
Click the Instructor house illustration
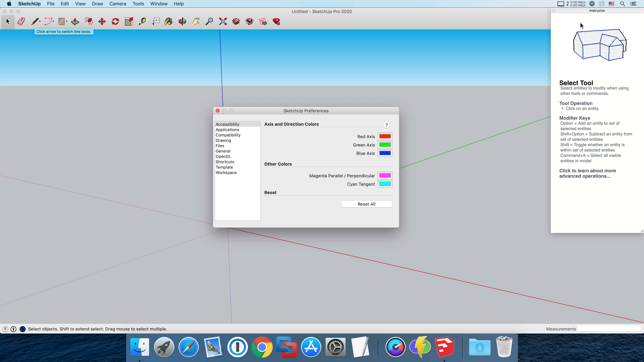(600, 45)
